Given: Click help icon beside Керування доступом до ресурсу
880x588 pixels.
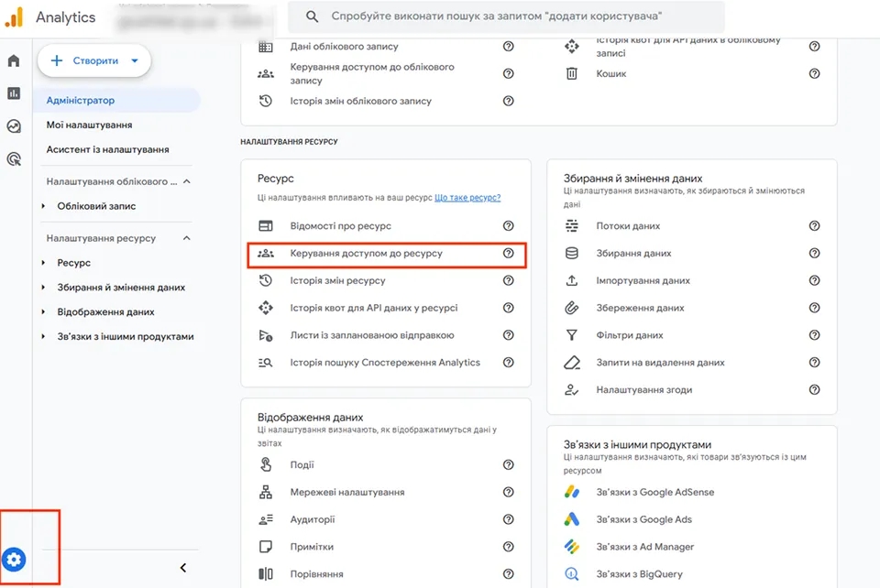Looking at the screenshot, I should (509, 254).
